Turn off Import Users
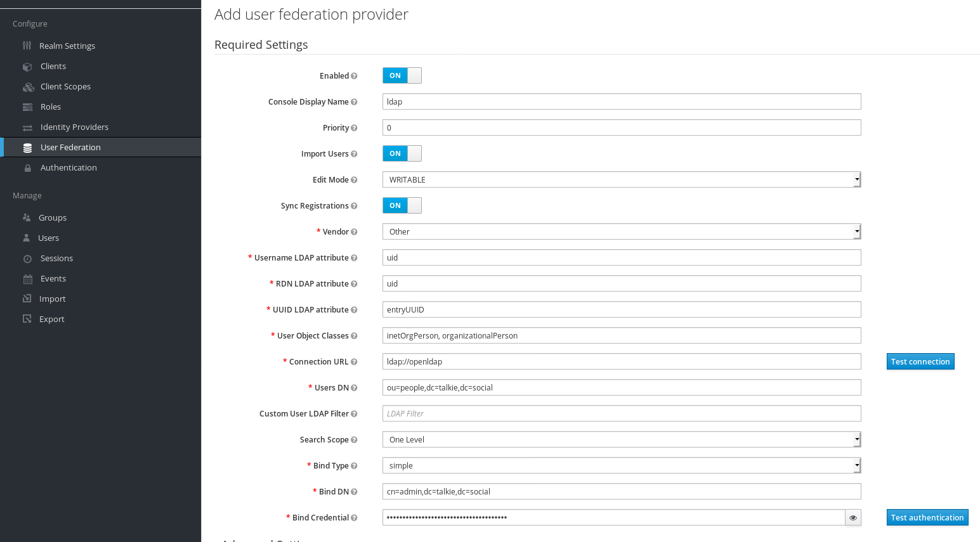The height and width of the screenshot is (542, 980). point(402,153)
